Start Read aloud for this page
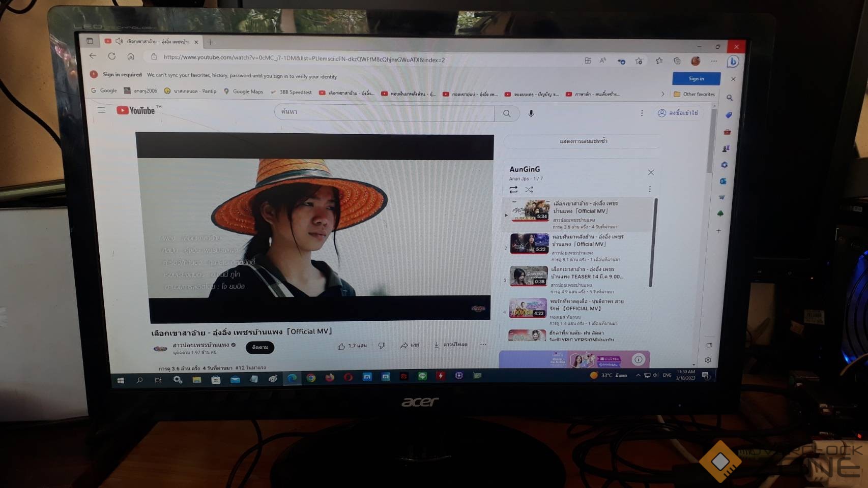The width and height of the screenshot is (868, 488). (603, 60)
